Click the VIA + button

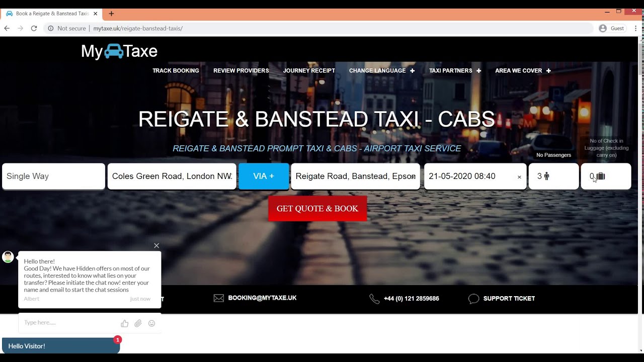tap(264, 176)
